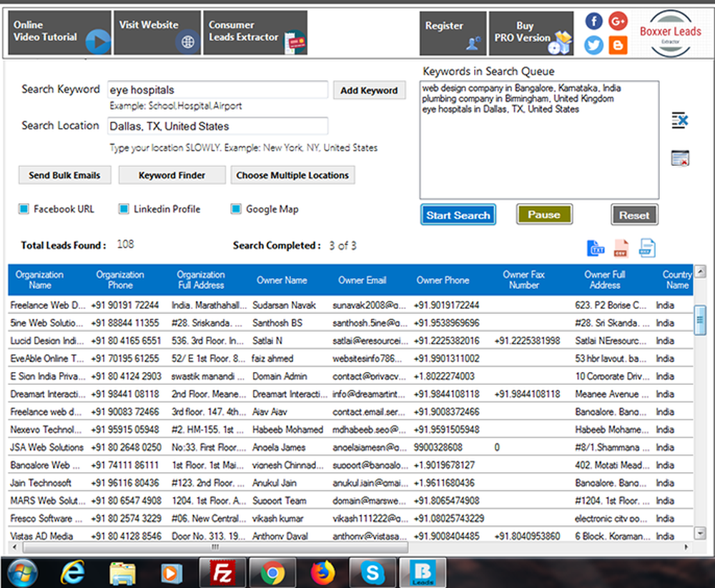Select queue entry plumbing company in Birmingham
The height and width of the screenshot is (588, 715).
pyautogui.click(x=518, y=99)
